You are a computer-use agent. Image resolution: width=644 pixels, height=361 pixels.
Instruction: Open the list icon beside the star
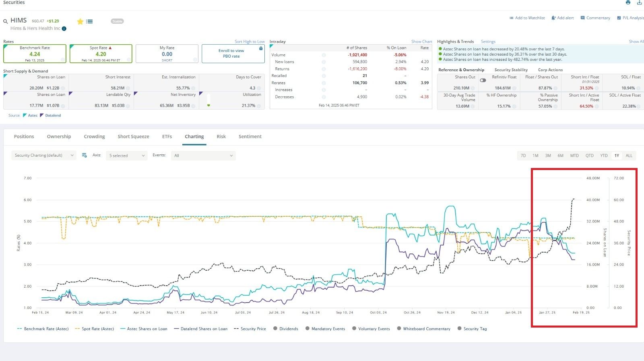[89, 21]
